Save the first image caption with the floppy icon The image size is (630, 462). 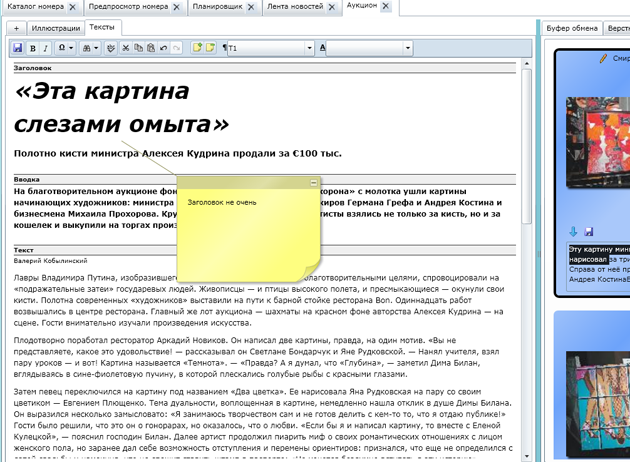coord(589,231)
